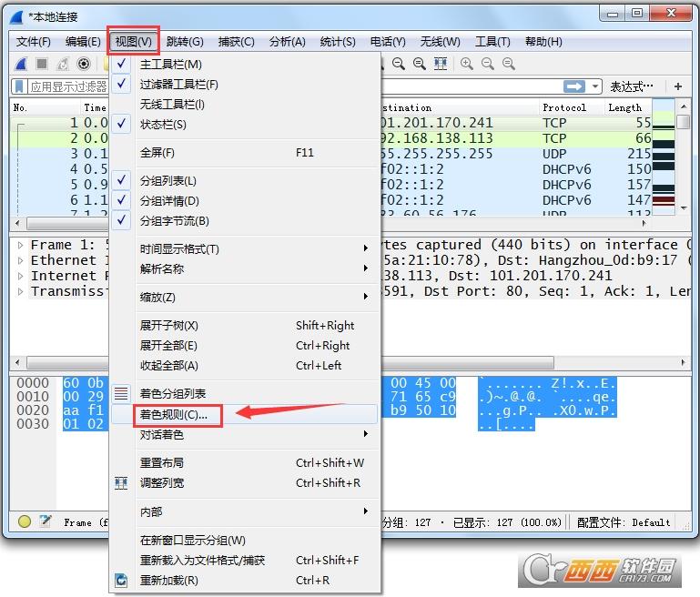Viewport: 700px width, 597px height.
Task: Expand the Ethernet tree row
Action: 21,260
